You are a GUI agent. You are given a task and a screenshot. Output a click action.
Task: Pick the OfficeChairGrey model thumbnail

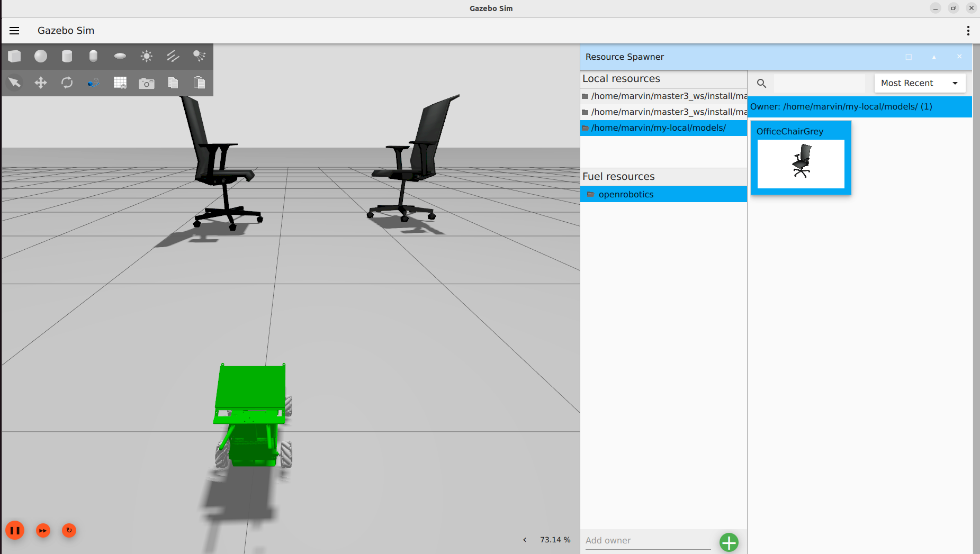[801, 163]
